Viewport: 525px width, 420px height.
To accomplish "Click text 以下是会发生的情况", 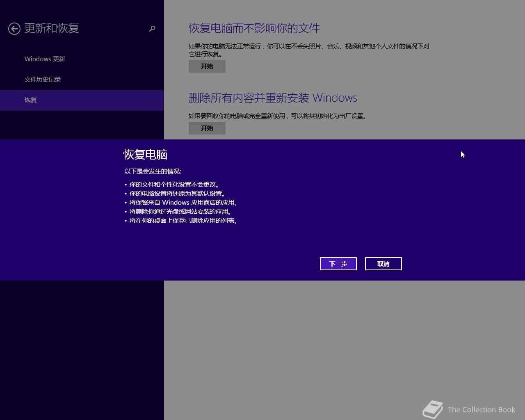I will (153, 171).
